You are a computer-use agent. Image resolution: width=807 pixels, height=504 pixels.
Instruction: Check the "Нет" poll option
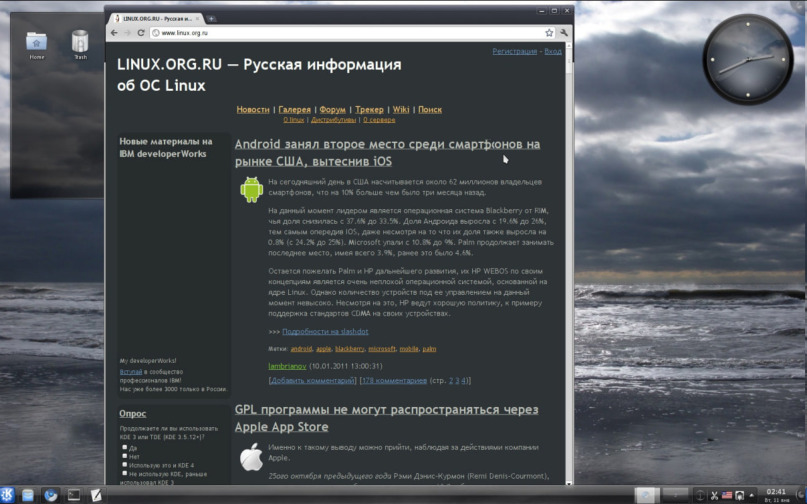pos(123,457)
